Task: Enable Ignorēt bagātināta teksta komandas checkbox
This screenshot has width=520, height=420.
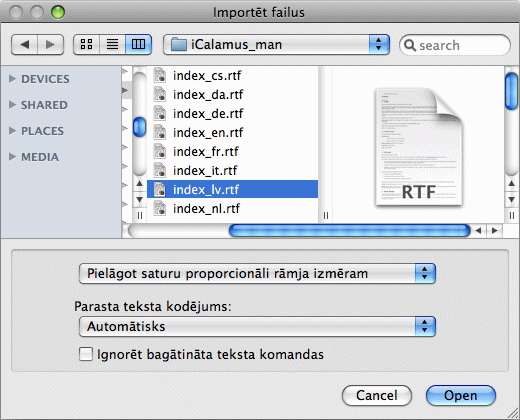Action: 86,354
